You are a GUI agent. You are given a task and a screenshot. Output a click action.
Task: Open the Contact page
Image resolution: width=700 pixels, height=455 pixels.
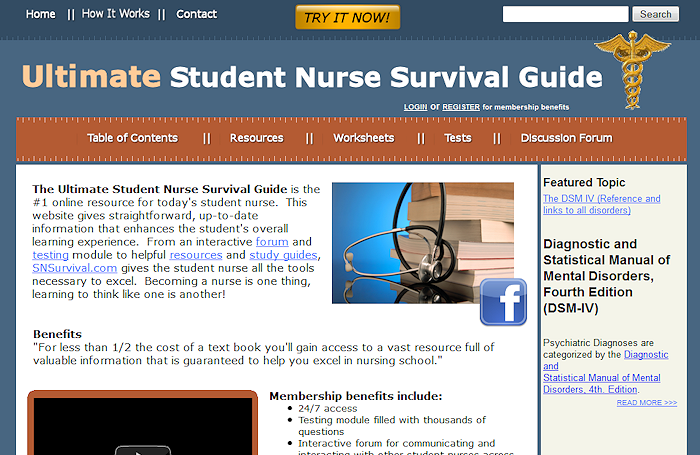196,14
